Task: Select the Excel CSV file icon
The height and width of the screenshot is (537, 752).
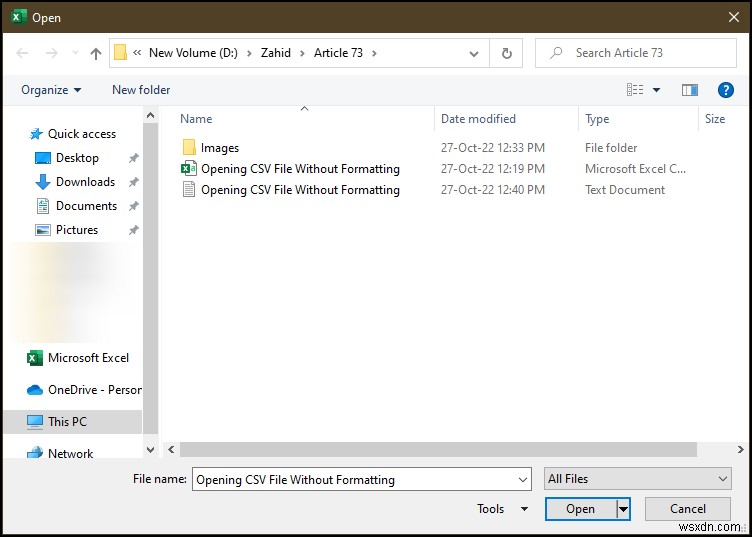Action: pos(189,169)
